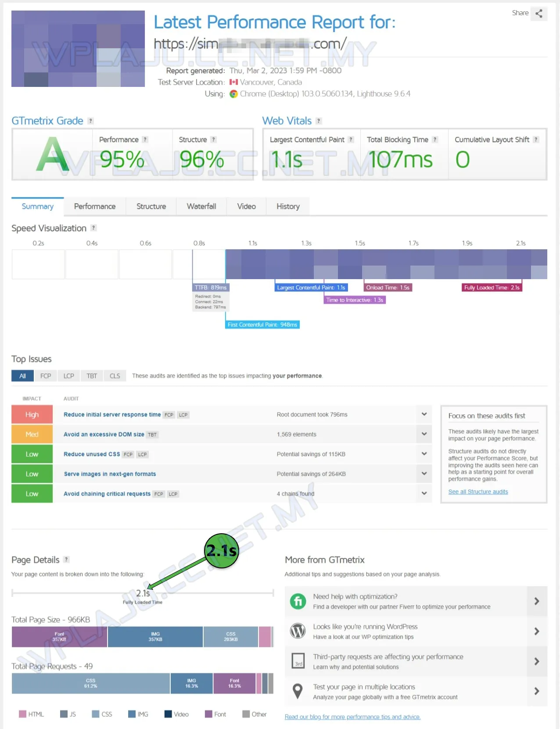The width and height of the screenshot is (560, 729).
Task: Click help icon beside Speed Visualization
Action: 93,228
